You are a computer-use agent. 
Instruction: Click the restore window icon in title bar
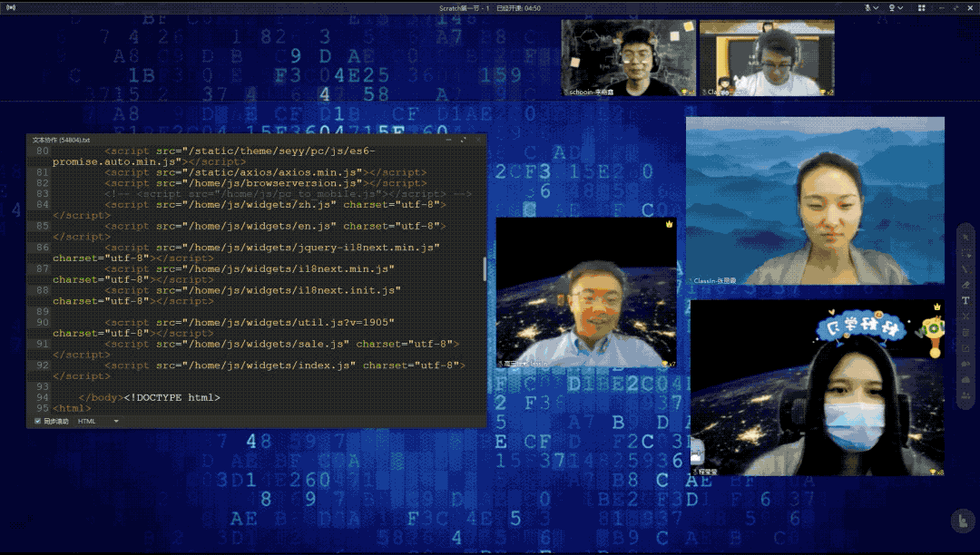[x=955, y=7]
